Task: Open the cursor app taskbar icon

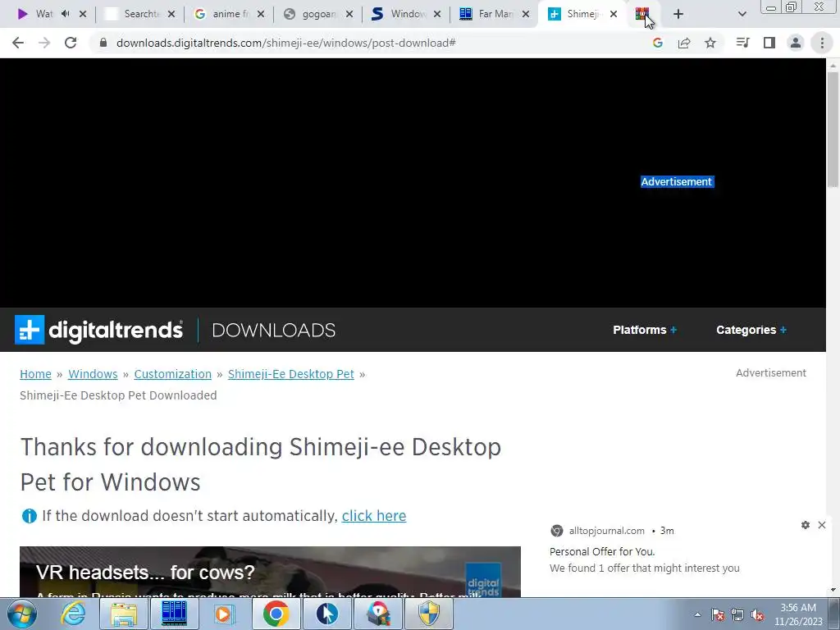Action: click(x=327, y=614)
